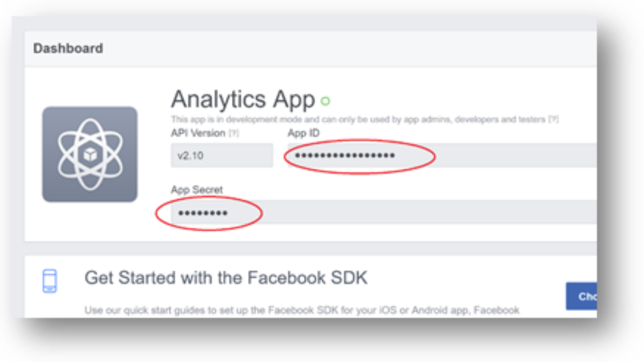Screen dimensions: 644x362
Task: Click the help [?] next to API Version
Action: [234, 133]
